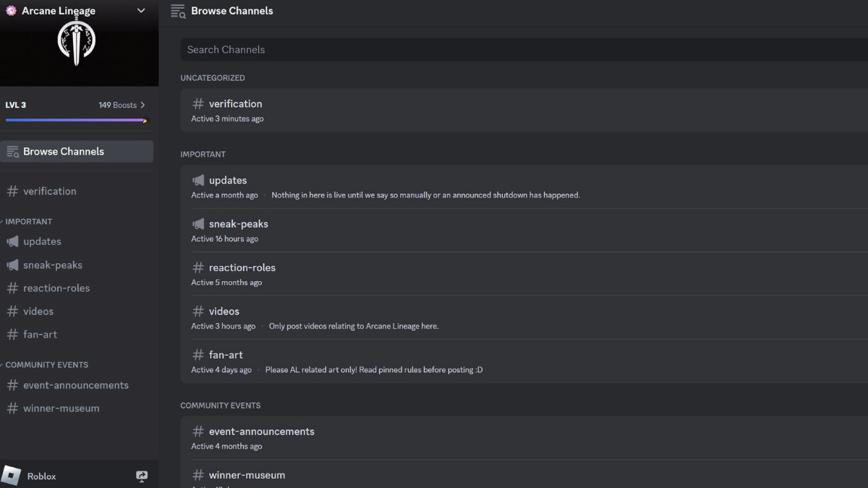This screenshot has width=868, height=488.
Task: Click the updates announcement megaphone icon in sidebar
Action: click(x=12, y=241)
